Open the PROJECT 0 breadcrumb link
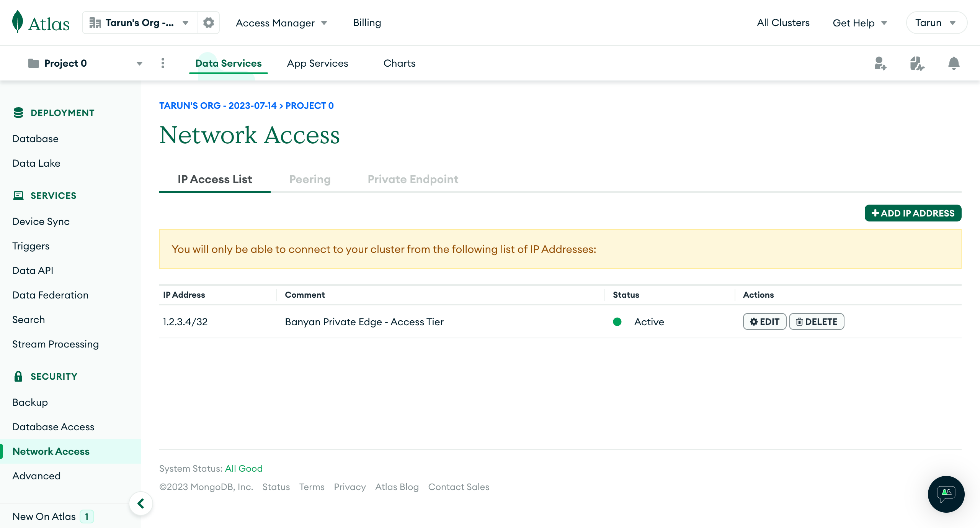 [309, 106]
